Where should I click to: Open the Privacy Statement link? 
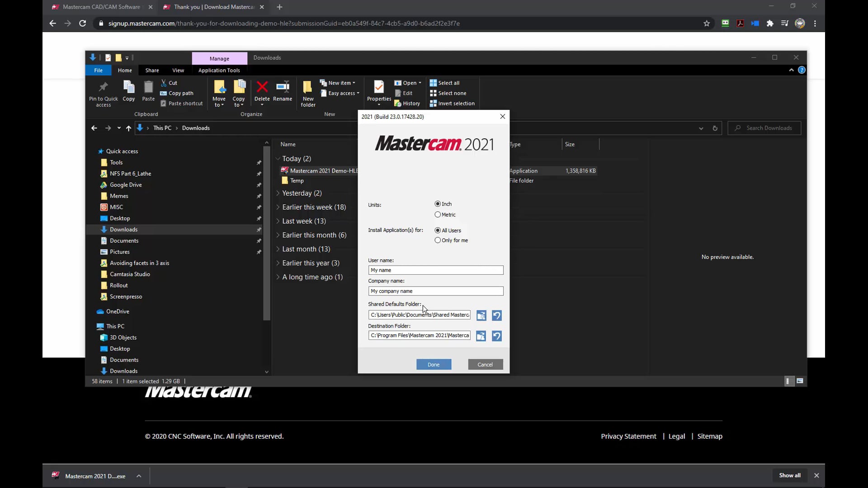628,436
